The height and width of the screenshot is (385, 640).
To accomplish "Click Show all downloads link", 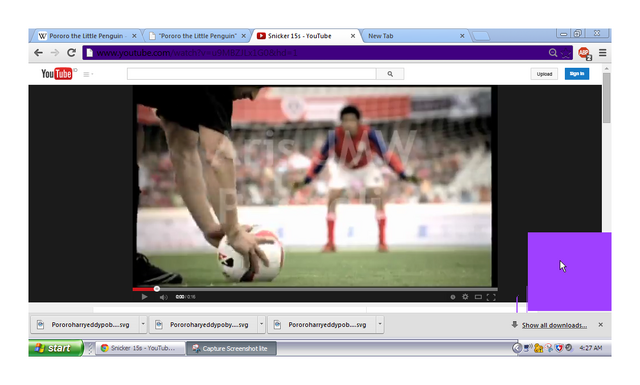I will click(x=554, y=325).
